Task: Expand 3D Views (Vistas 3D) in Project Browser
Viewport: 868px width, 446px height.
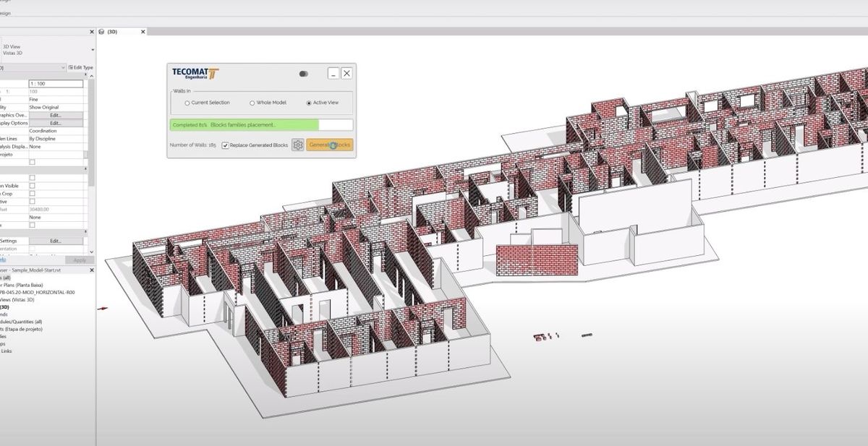Action: point(17,299)
